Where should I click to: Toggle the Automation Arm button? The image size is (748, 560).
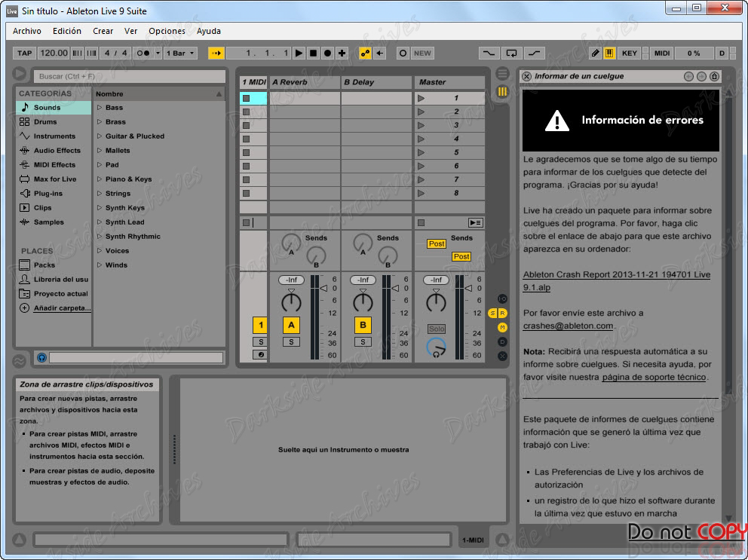(x=365, y=53)
